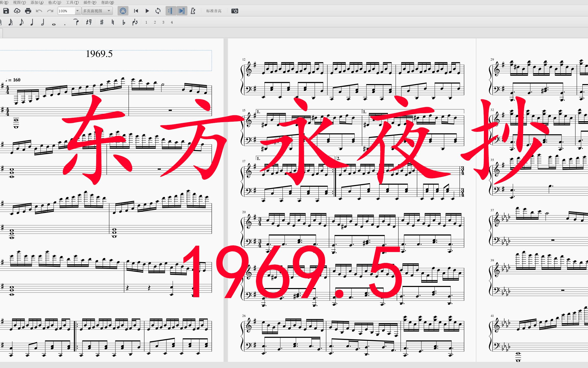This screenshot has height=368, width=588.
Task: Toggle the augmentation dot
Action: click(65, 24)
